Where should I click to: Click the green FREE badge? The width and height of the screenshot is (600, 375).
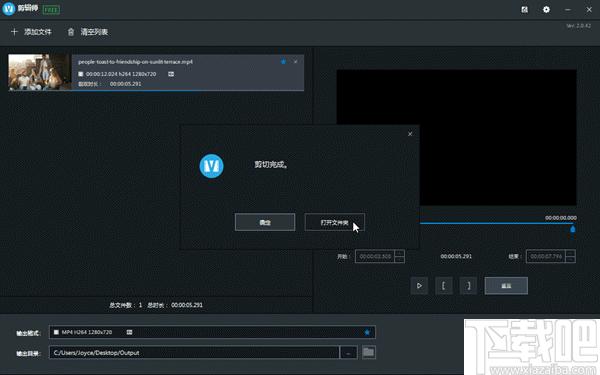[51, 10]
